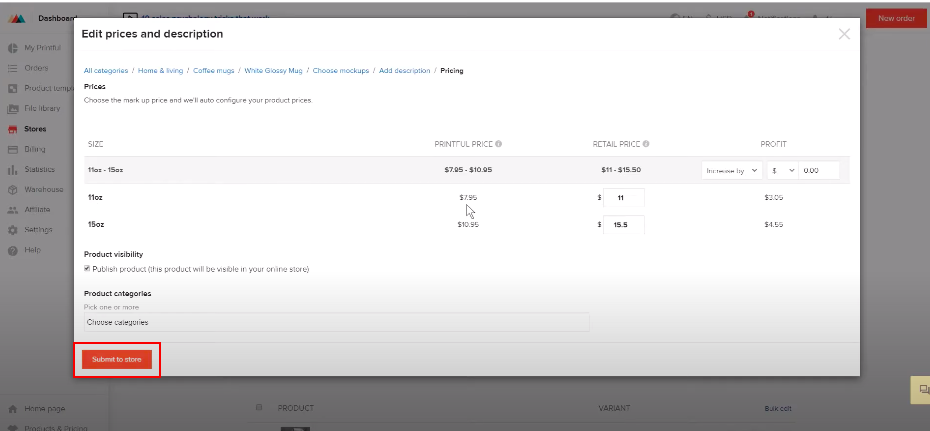Open the '$' currency unit dropdown
This screenshot has width=930, height=431.
click(x=782, y=170)
